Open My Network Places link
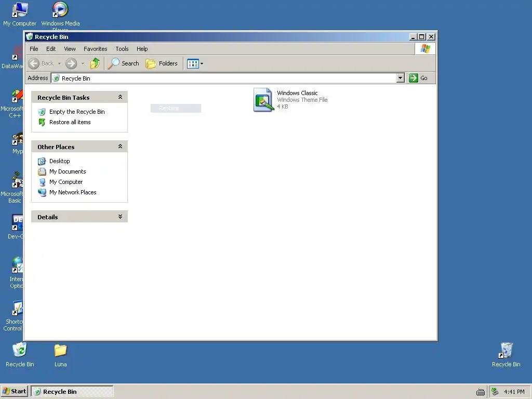This screenshot has width=532, height=399. 73,192
